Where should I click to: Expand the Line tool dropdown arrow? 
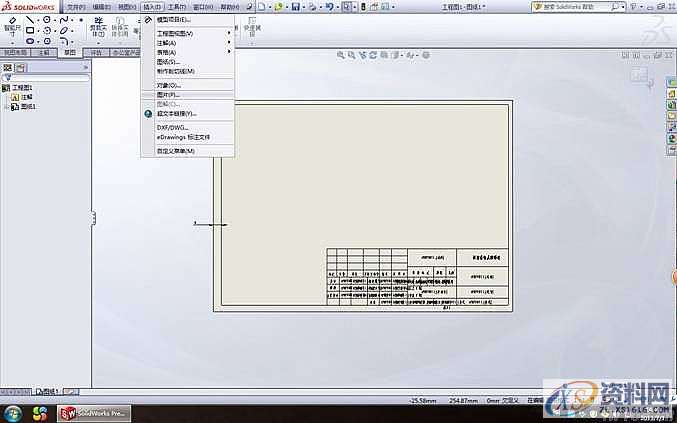point(38,20)
